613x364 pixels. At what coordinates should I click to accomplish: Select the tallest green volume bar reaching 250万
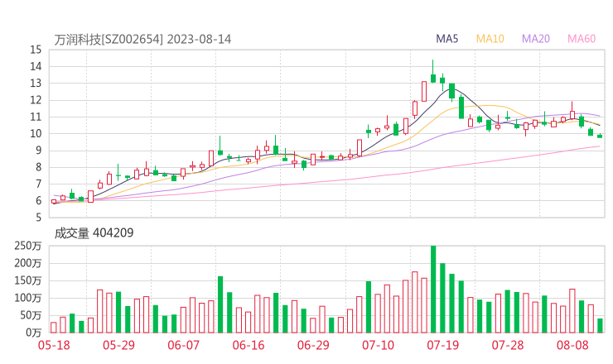coord(433,290)
